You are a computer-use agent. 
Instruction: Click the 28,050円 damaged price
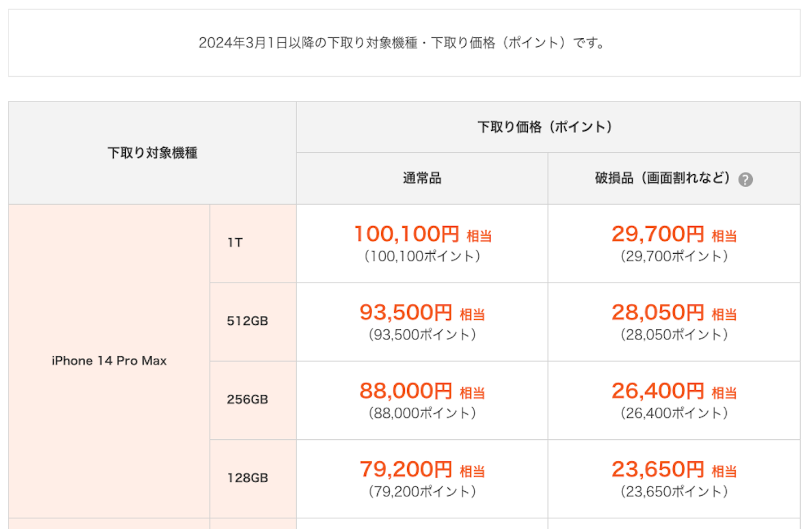[658, 312]
